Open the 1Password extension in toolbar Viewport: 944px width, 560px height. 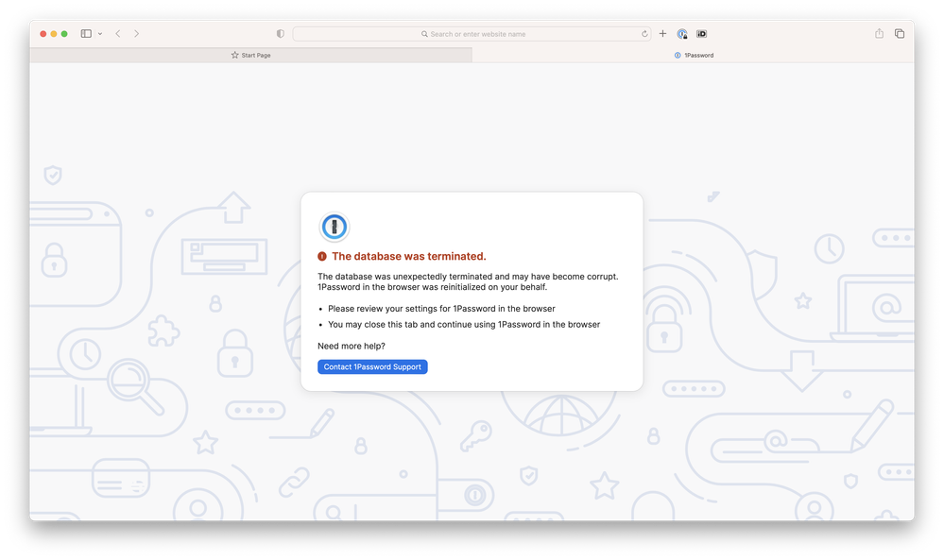682,34
